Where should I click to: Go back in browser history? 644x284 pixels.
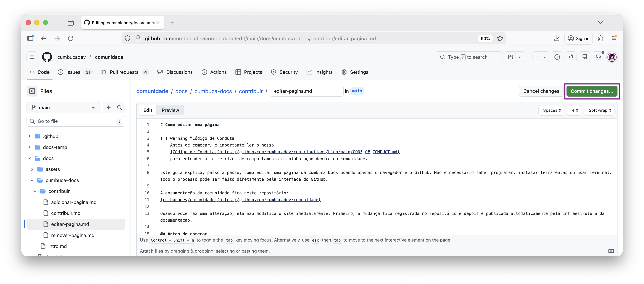click(44, 38)
